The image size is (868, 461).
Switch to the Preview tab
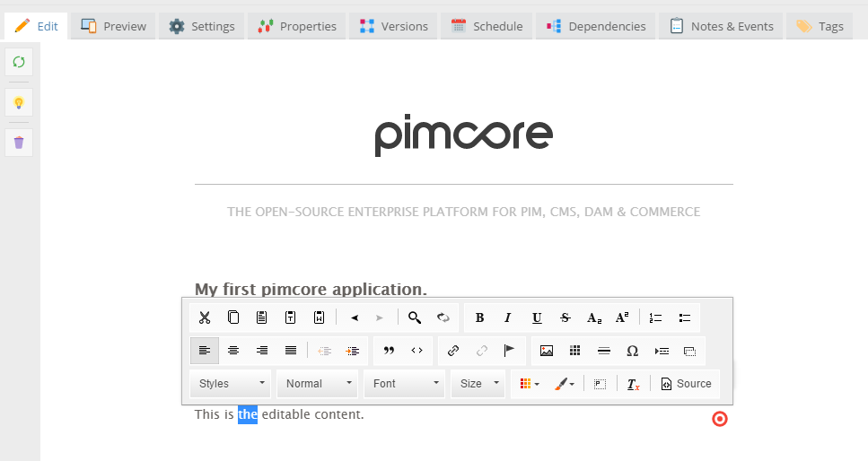tap(114, 26)
